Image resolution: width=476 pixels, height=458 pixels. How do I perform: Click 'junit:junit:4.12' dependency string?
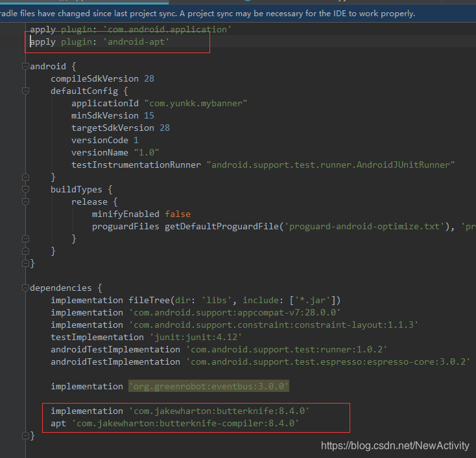tap(196, 338)
